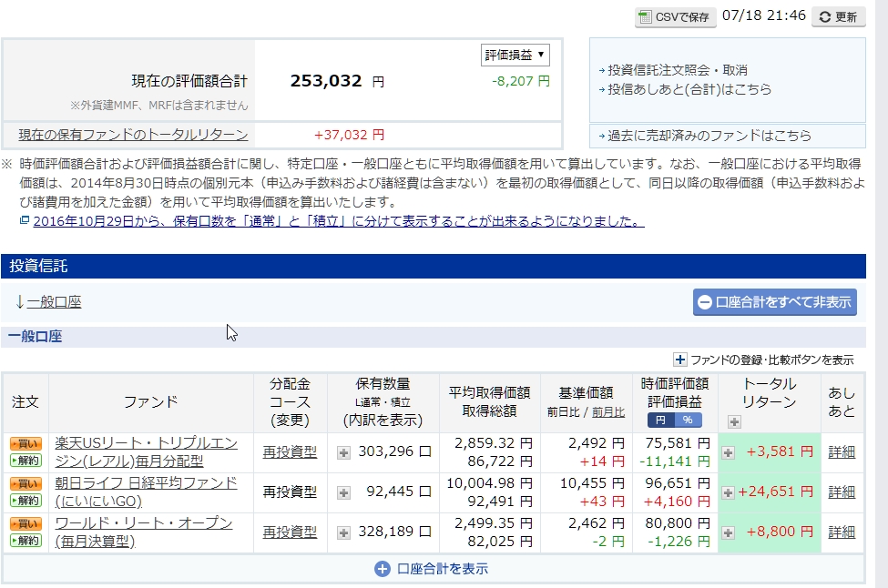Image resolution: width=888 pixels, height=588 pixels.
Task: Switch 評価損益 display to percent
Action: (x=689, y=421)
